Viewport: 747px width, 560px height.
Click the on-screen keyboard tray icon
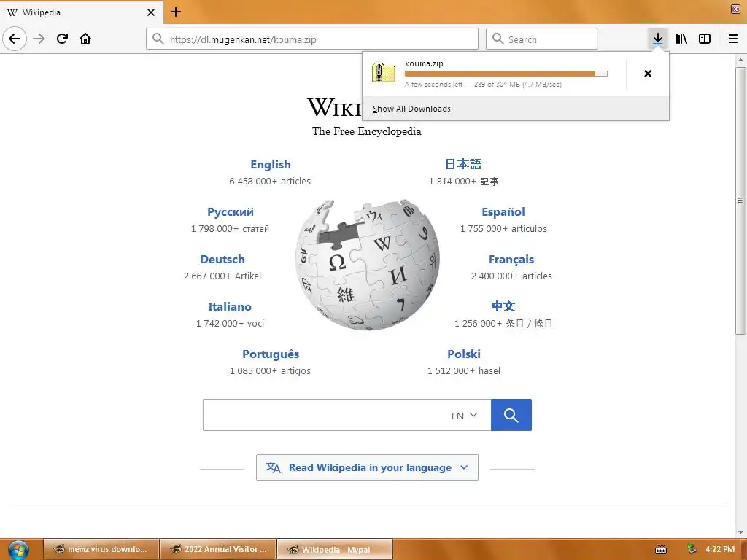(661, 550)
